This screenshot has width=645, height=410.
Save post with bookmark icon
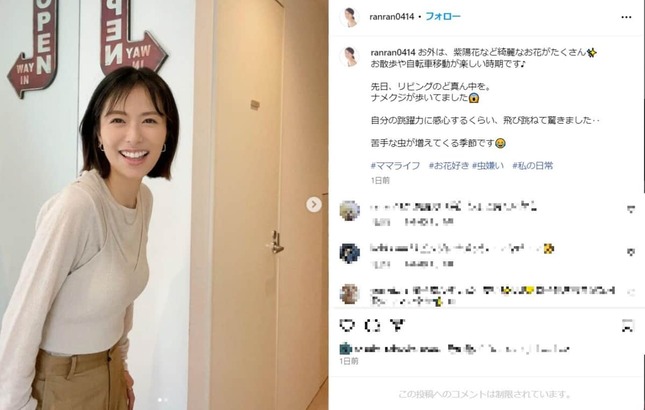[627, 326]
